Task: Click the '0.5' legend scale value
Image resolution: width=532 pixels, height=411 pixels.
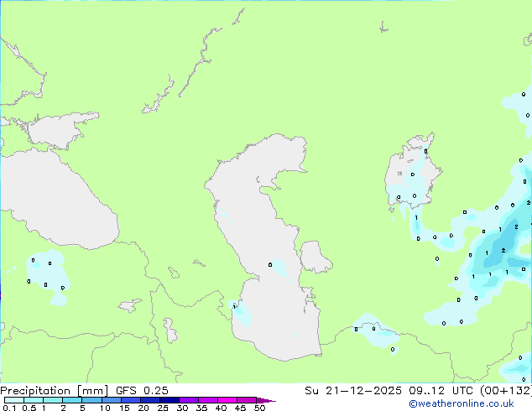Action: pos(29,408)
